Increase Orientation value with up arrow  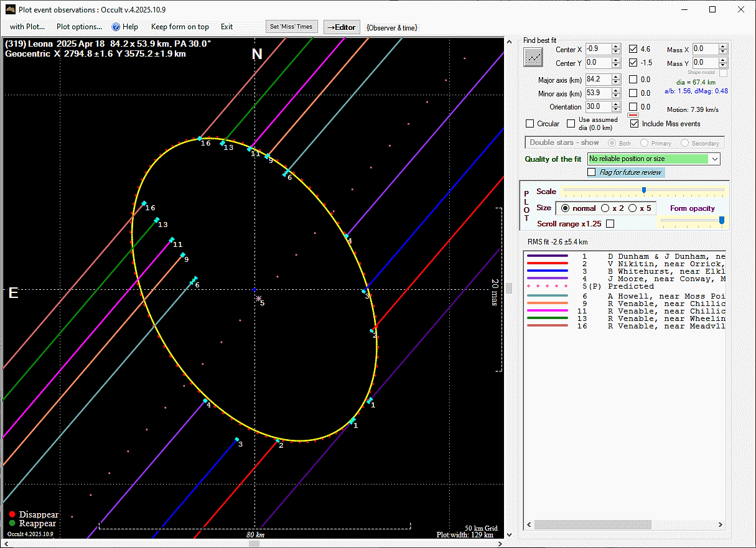coord(615,104)
